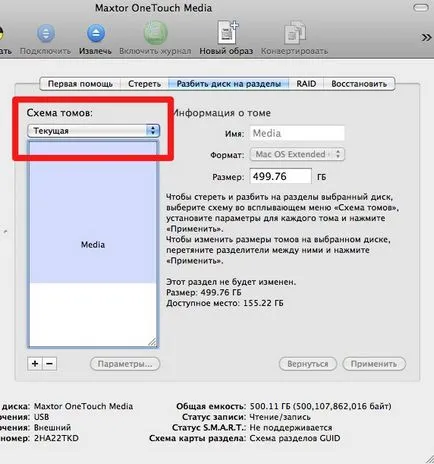Click the S.M.A.R.T. status Не поддерживается

[x=291, y=427]
